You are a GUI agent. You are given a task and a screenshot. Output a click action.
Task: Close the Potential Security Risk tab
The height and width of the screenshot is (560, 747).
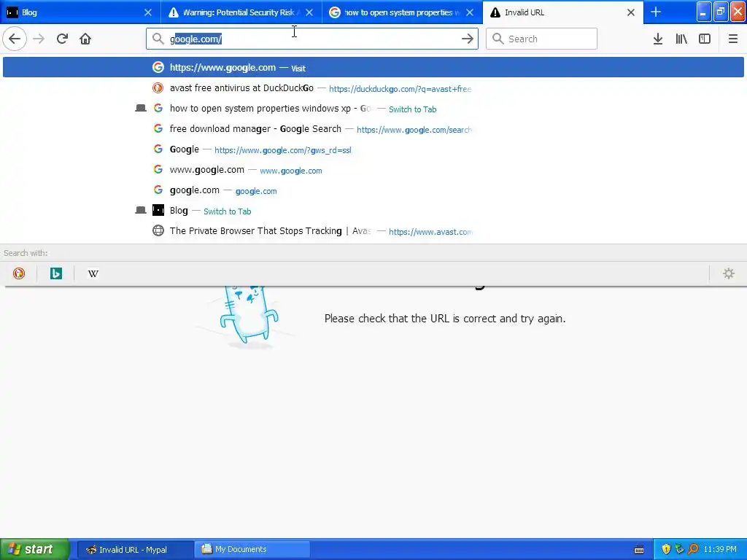309,12
